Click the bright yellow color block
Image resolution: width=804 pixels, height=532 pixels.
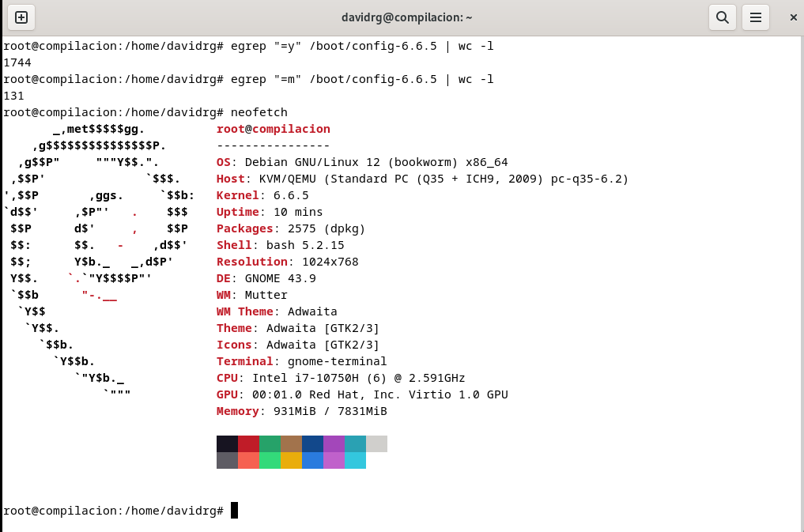point(291,460)
